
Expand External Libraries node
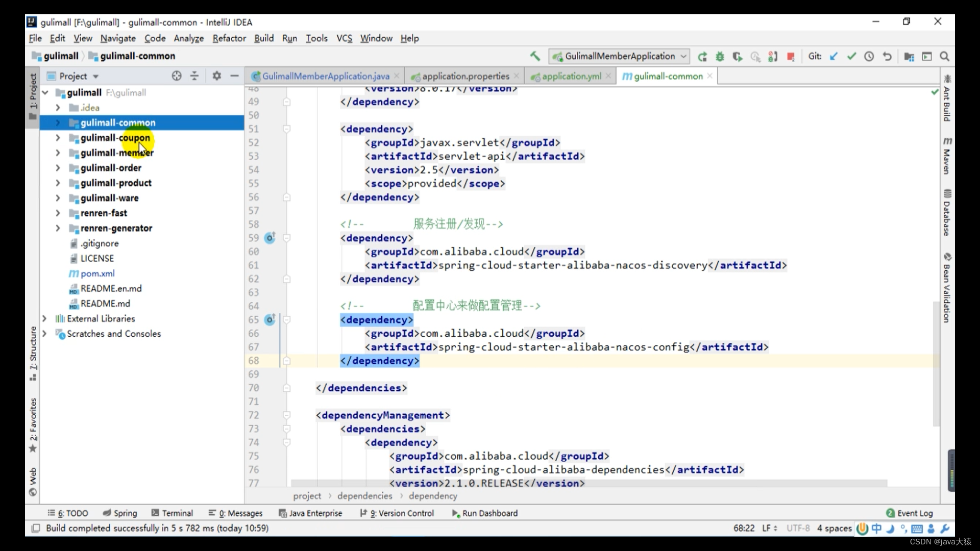tap(44, 318)
